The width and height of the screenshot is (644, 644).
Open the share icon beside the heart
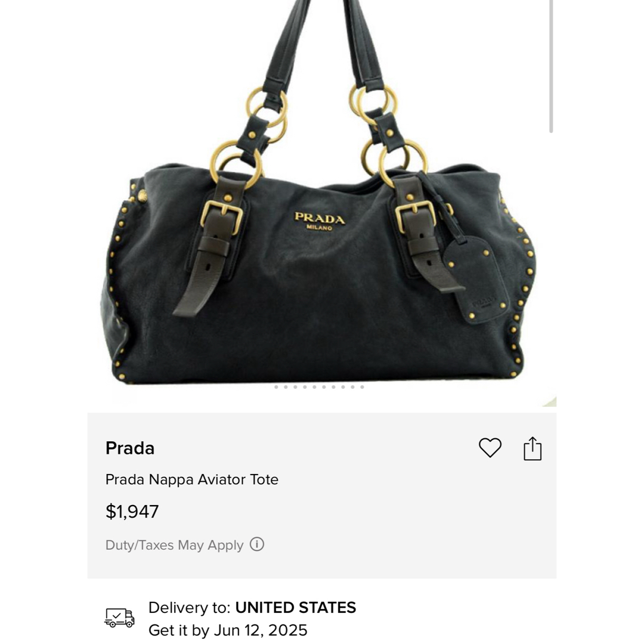(532, 448)
